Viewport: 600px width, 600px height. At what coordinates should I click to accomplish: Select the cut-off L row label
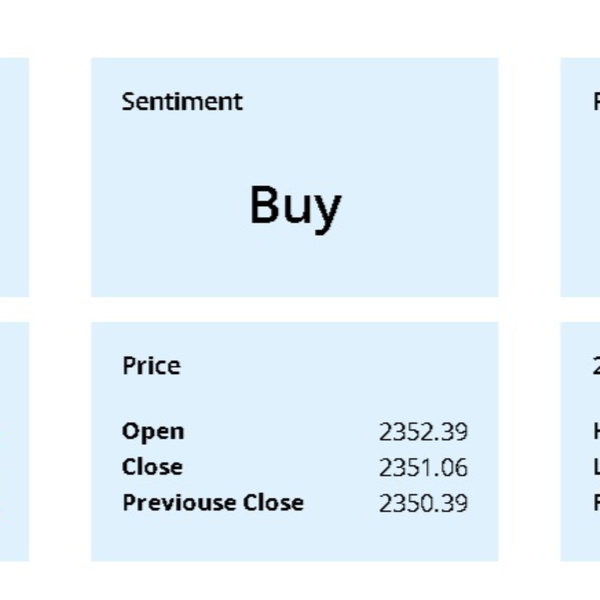coord(596,467)
